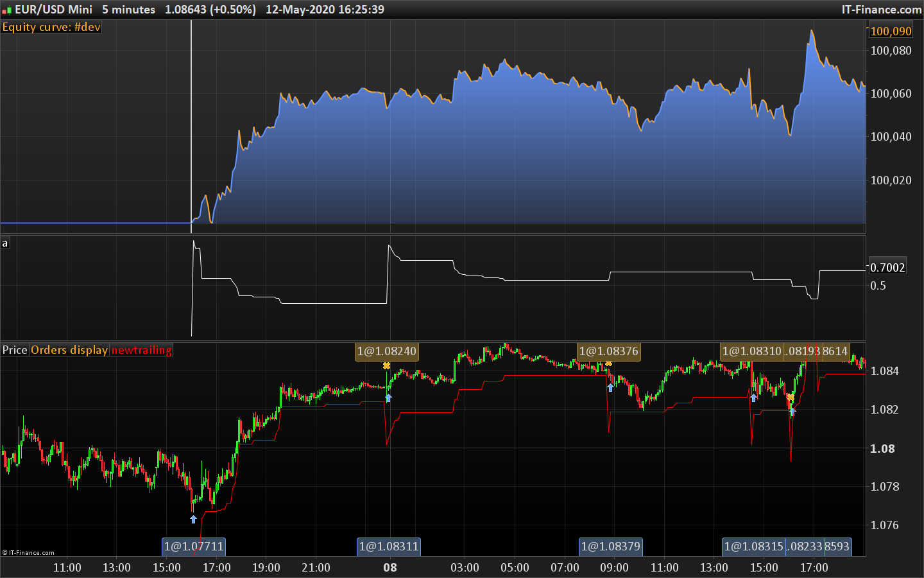Click the 100,060 equity axis value

[891, 94]
